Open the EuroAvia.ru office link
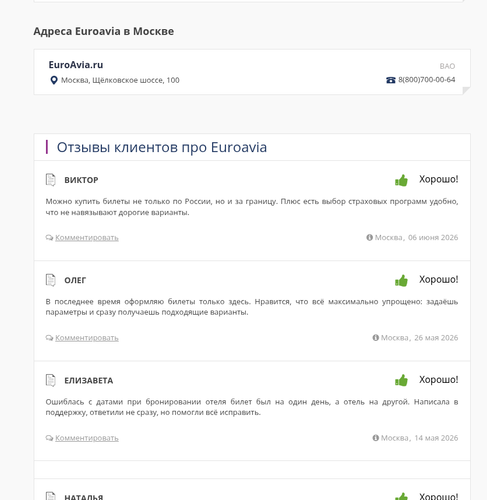The width and height of the screenshot is (487, 500). pos(76,65)
